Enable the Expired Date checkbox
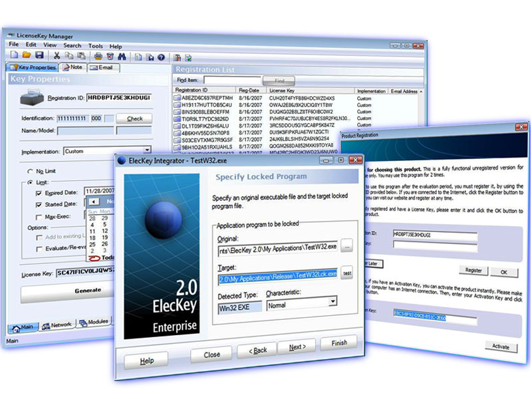Viewport: 532px width, 399px height. point(39,193)
